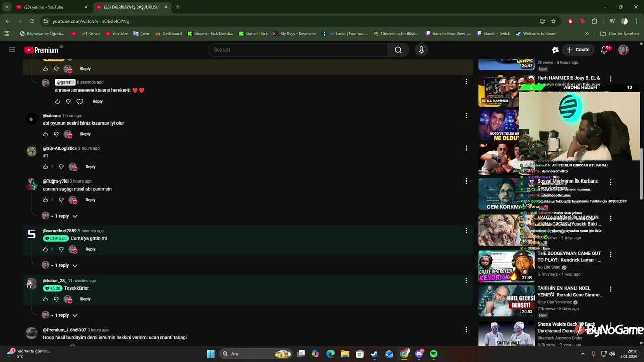Dislike the @ganalii reply

click(68, 102)
